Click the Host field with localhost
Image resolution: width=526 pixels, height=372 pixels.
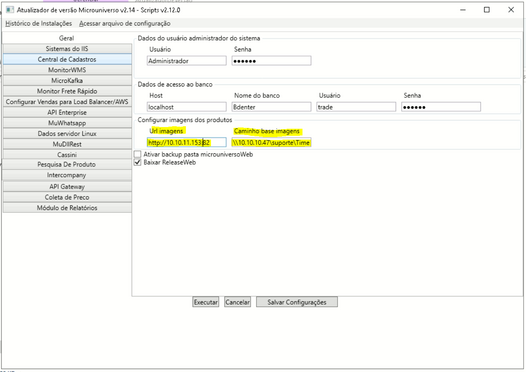point(187,107)
